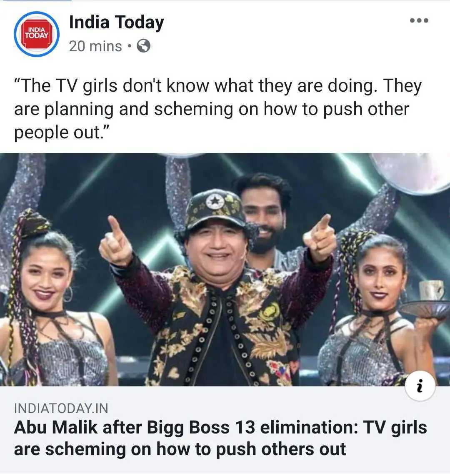Screen dimensions: 450x476
Task: Open the article preview photo
Action: click(x=225, y=270)
